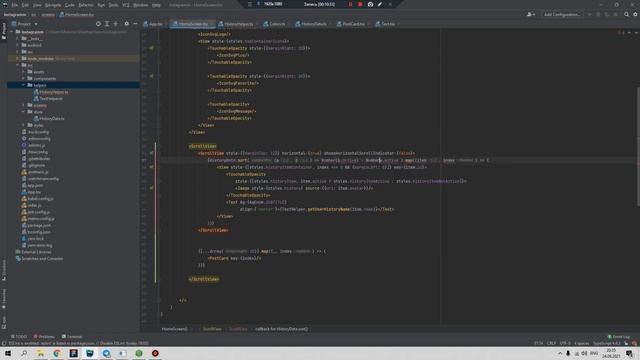The height and width of the screenshot is (360, 640).
Task: Expand the node_modules folder
Action: coord(18,58)
